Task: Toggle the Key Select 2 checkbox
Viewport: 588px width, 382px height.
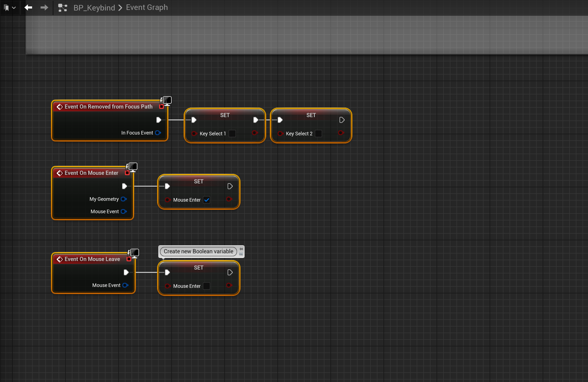Action: click(x=319, y=134)
